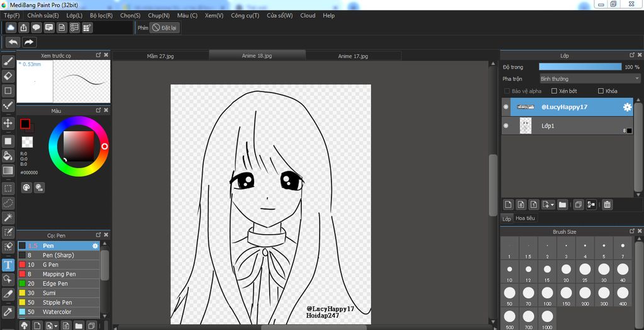Open the Lớp(L) menu
Screen dimensions: 644x330
[74, 16]
